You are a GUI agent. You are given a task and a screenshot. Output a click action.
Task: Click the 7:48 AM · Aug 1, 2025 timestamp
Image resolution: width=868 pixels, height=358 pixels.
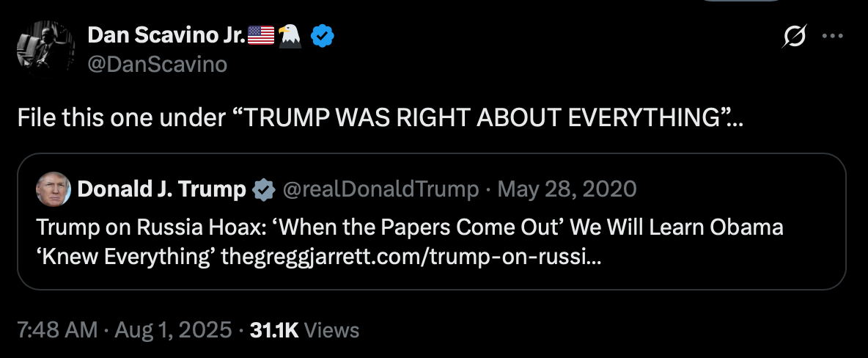coord(123,330)
